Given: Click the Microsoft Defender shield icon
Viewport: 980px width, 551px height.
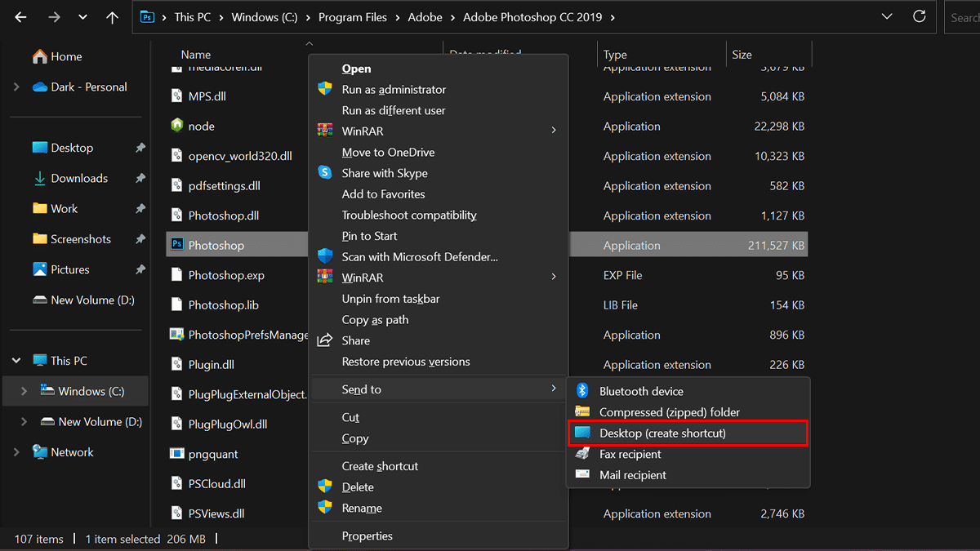Looking at the screenshot, I should click(325, 256).
